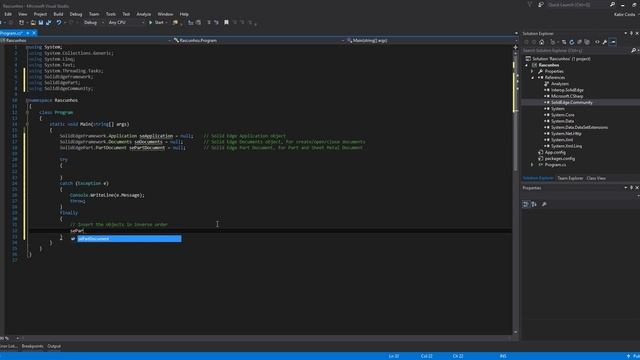Image resolution: width=640 pixels, height=360 pixels.
Task: Click the Start debugging button
Action: coord(156,22)
